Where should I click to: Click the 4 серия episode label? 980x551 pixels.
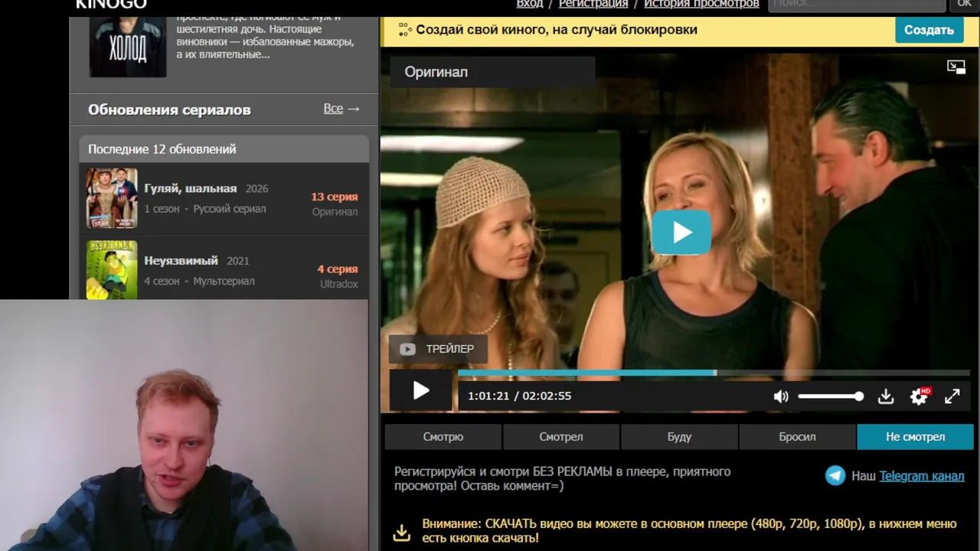(x=338, y=269)
